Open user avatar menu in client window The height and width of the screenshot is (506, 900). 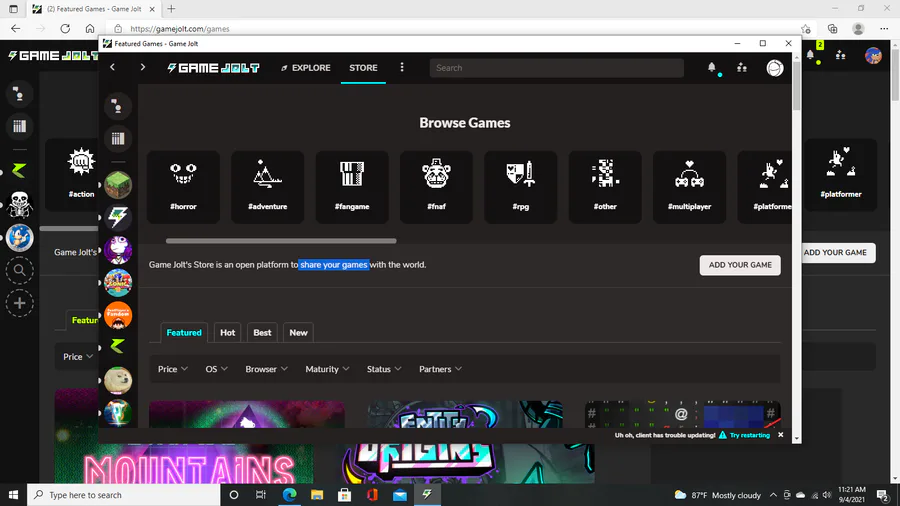coord(774,68)
